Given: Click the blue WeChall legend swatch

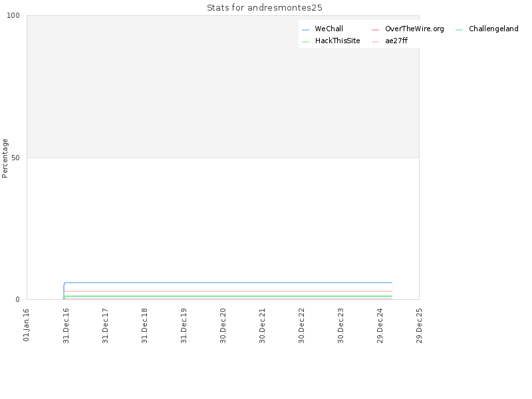Looking at the screenshot, I should [305, 30].
